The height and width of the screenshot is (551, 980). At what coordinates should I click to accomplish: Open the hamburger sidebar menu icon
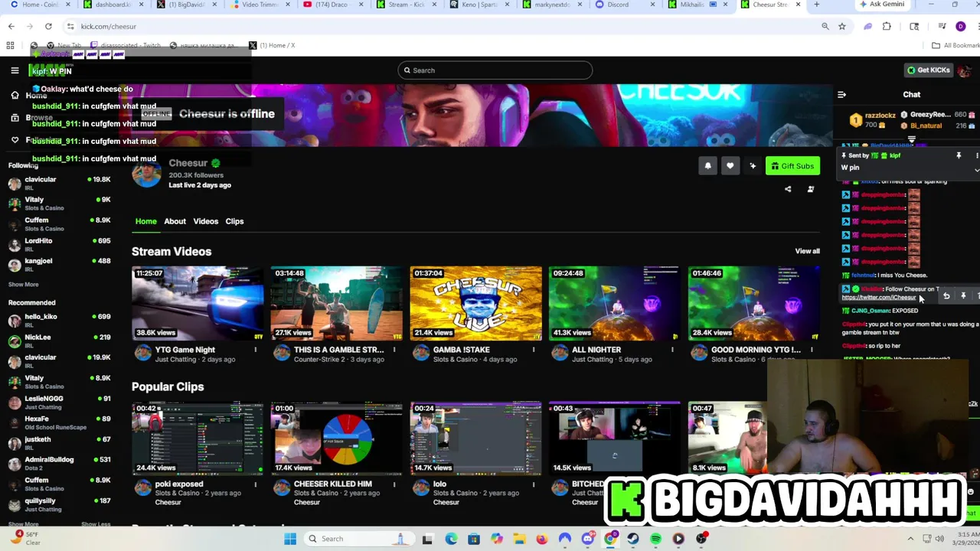click(15, 70)
